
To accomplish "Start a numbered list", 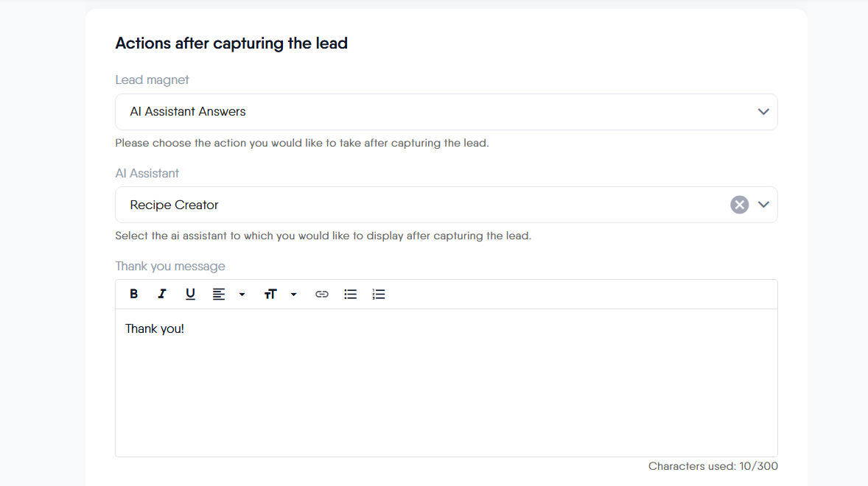I will tap(379, 294).
